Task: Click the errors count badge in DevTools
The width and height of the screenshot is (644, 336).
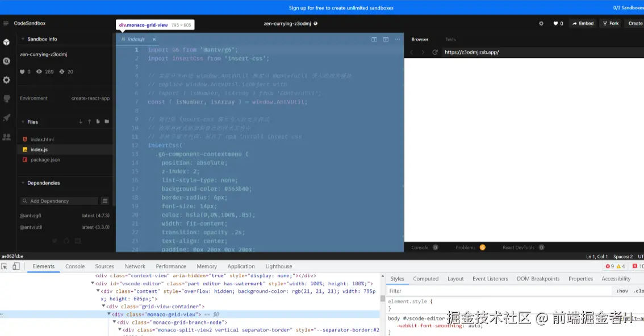Action: [x=609, y=266]
